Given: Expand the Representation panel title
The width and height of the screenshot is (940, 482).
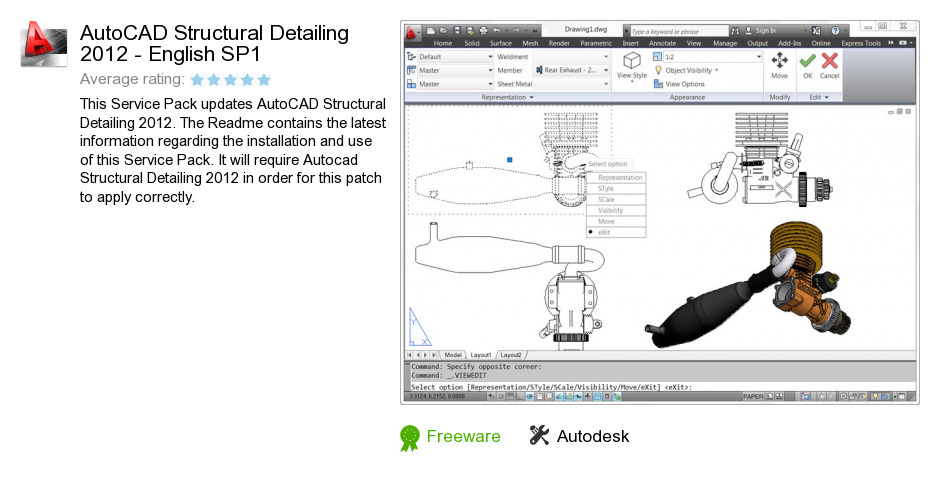Looking at the screenshot, I should click(x=507, y=97).
